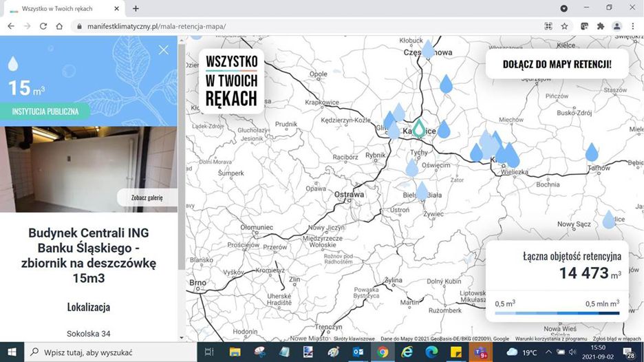
Task: Select the light drop marker near Tychy
Action: point(411,167)
